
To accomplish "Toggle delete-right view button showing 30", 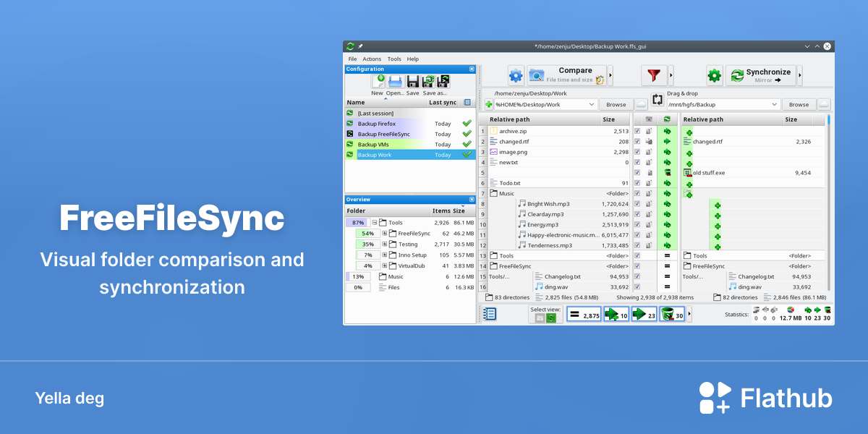I will (x=672, y=315).
